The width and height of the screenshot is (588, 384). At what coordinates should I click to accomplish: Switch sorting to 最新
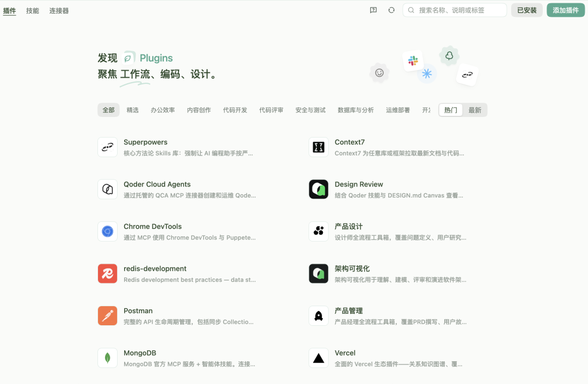474,110
